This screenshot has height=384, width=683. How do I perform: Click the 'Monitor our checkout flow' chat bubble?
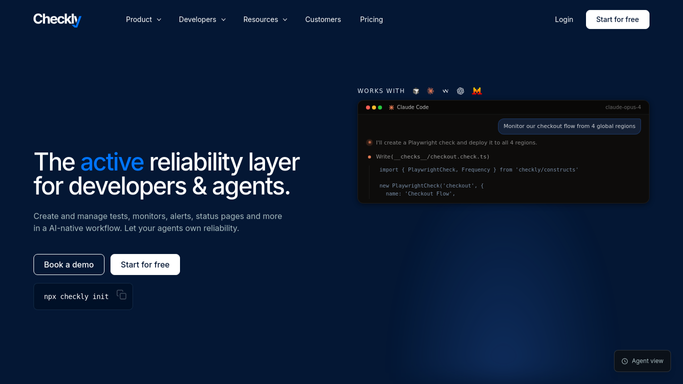(569, 126)
